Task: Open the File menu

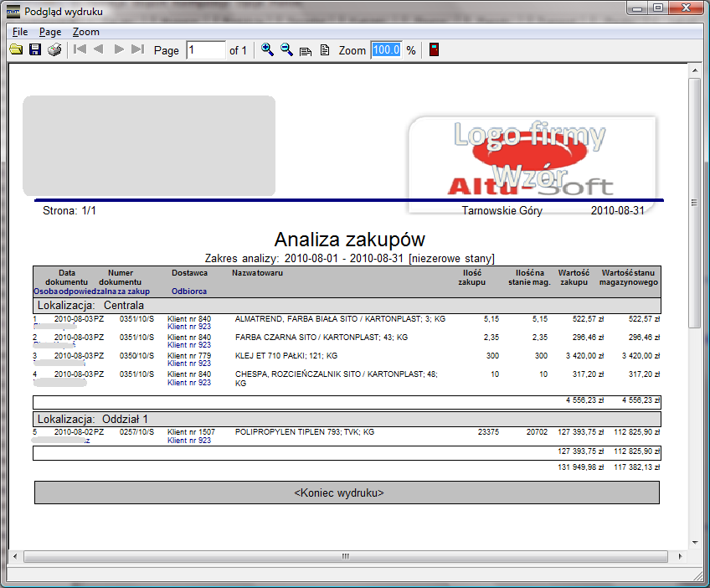Action: click(20, 32)
